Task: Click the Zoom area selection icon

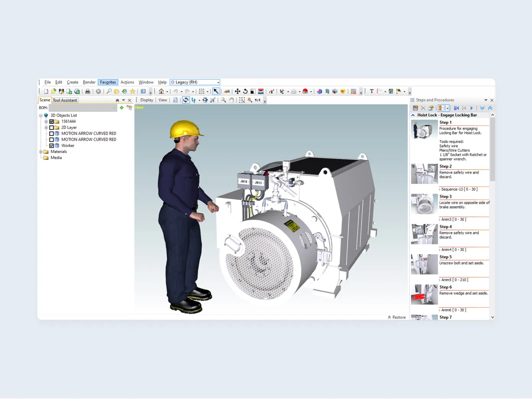Action: (x=242, y=100)
